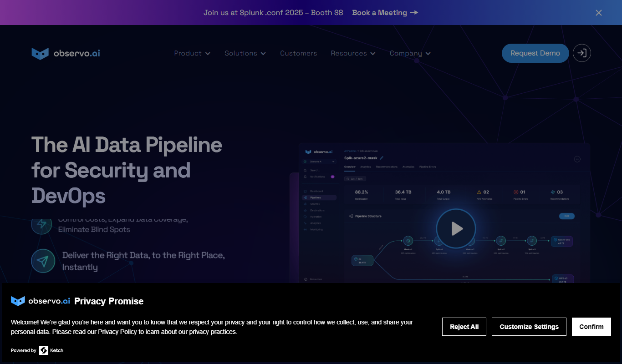Play the product demo video
The image size is (622, 364).
pos(456,229)
